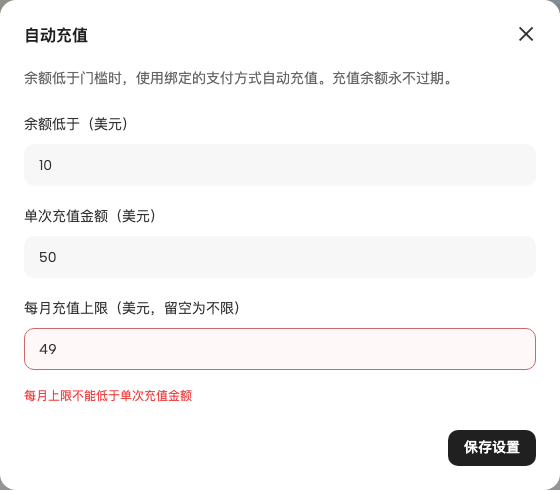This screenshot has height=490, width=560.
Task: Click the 余额低于（美元）field label
Action: point(77,124)
